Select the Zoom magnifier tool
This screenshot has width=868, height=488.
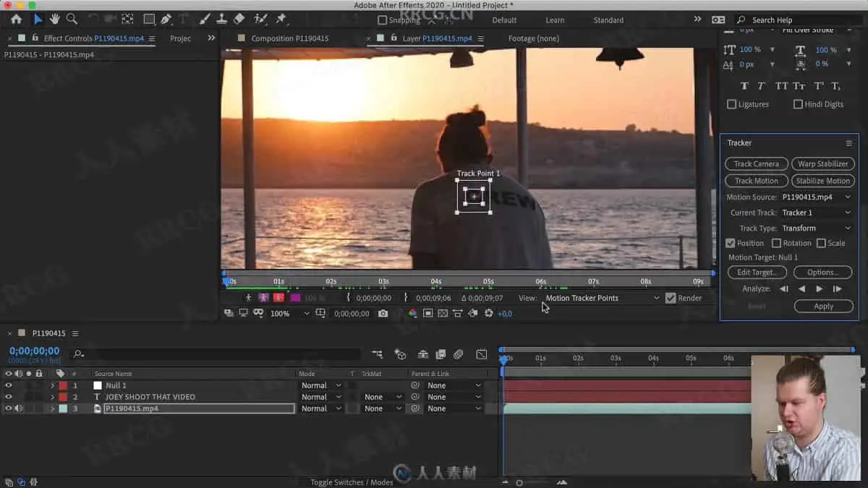(x=72, y=20)
